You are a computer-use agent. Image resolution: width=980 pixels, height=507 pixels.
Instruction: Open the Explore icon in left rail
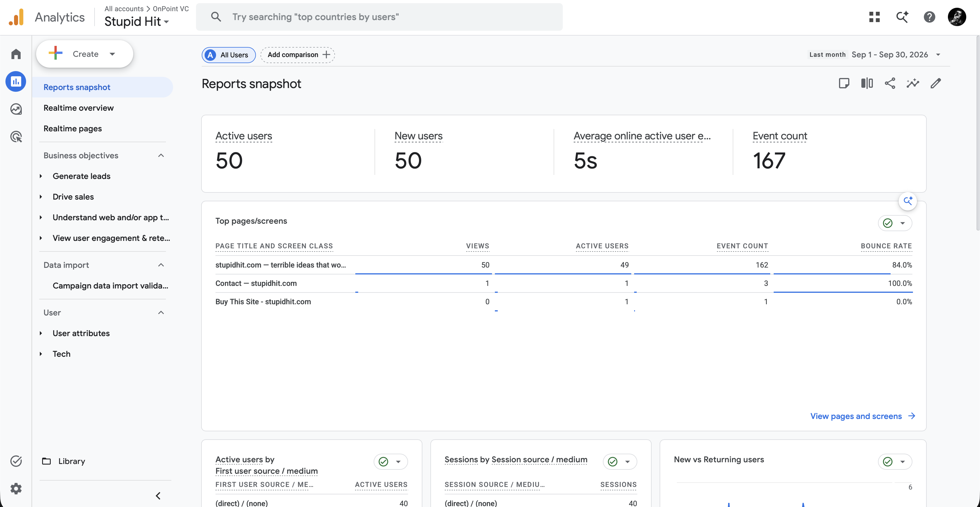(x=16, y=109)
